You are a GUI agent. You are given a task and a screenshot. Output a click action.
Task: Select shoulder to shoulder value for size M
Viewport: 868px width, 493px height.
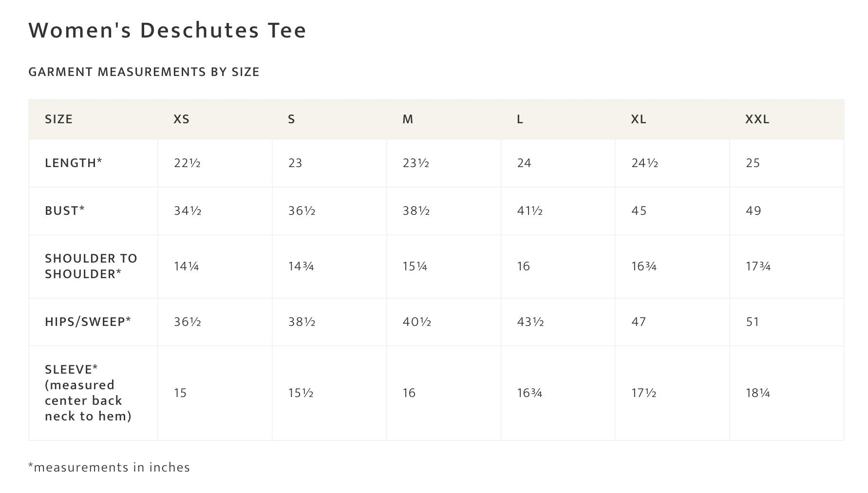click(415, 266)
